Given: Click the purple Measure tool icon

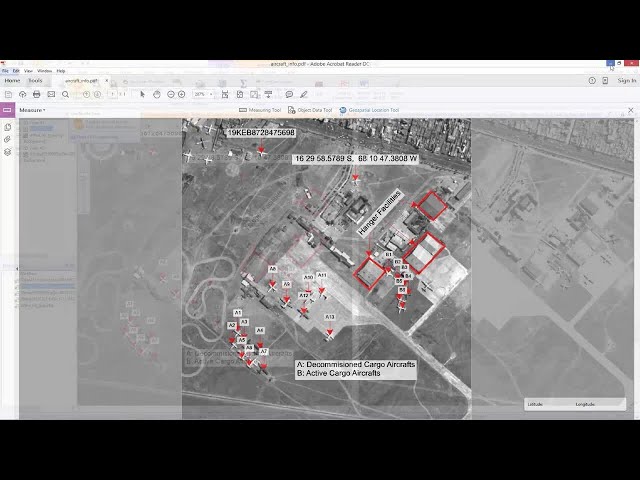Looking at the screenshot, I should click(x=7, y=110).
